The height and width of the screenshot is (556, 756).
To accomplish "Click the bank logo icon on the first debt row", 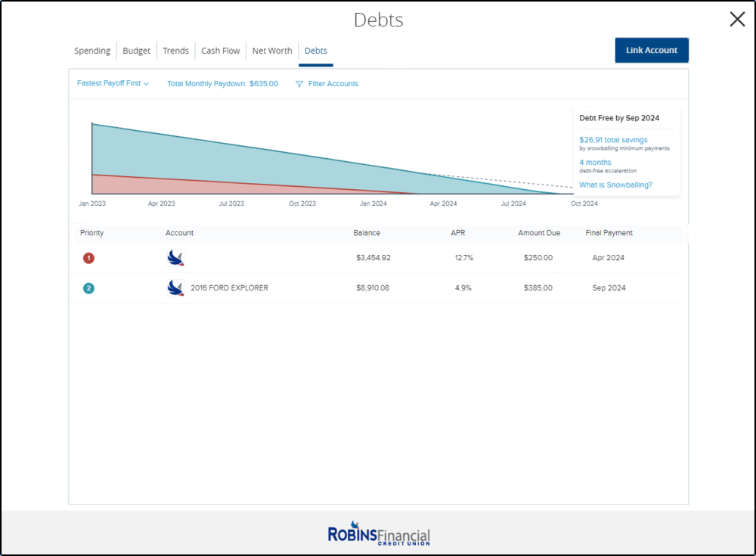I will 175,257.
